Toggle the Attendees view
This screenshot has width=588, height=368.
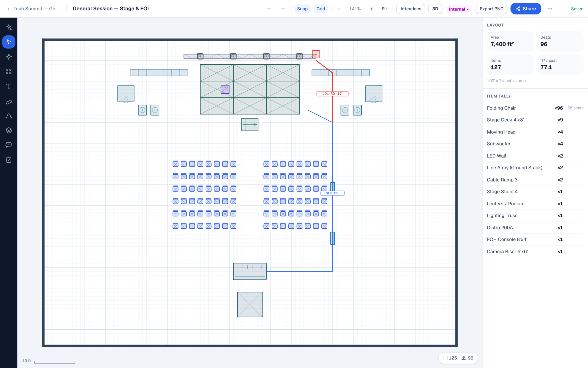point(411,9)
